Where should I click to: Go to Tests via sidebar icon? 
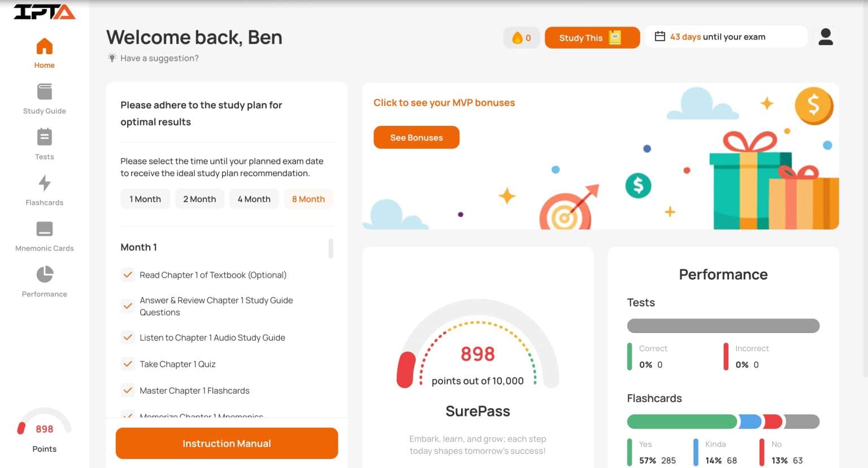[x=44, y=138]
